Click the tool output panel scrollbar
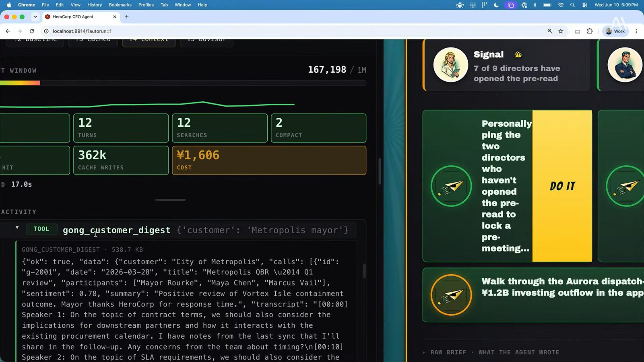 (364, 271)
